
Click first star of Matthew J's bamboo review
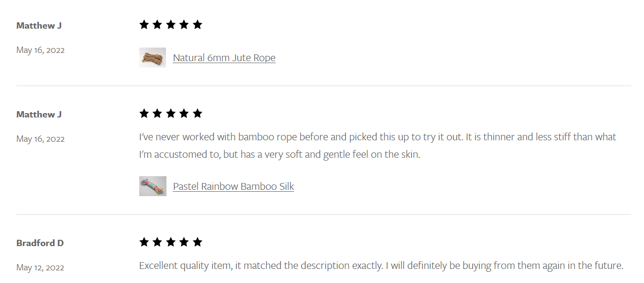(x=144, y=114)
